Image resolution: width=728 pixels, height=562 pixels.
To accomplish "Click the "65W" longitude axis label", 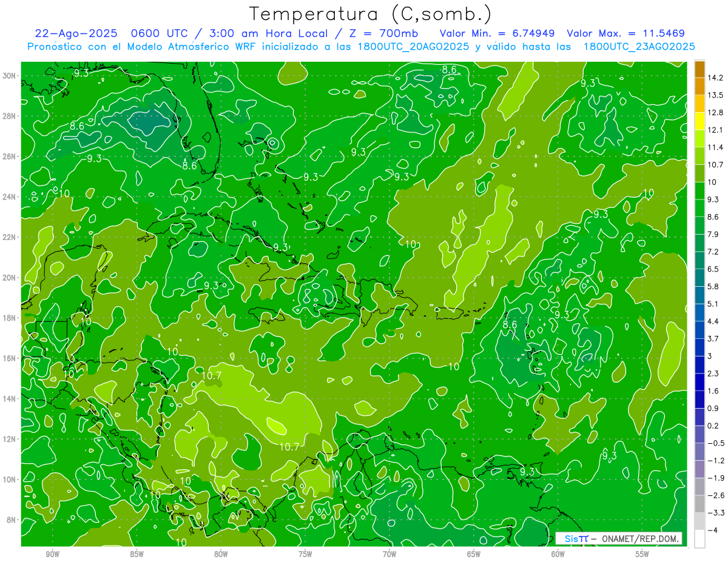I will pos(474,554).
